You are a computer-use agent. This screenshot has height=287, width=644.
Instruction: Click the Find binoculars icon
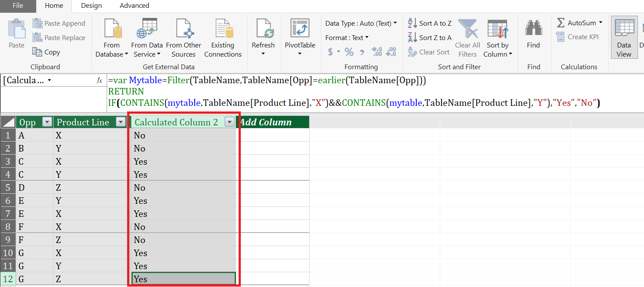(x=533, y=29)
